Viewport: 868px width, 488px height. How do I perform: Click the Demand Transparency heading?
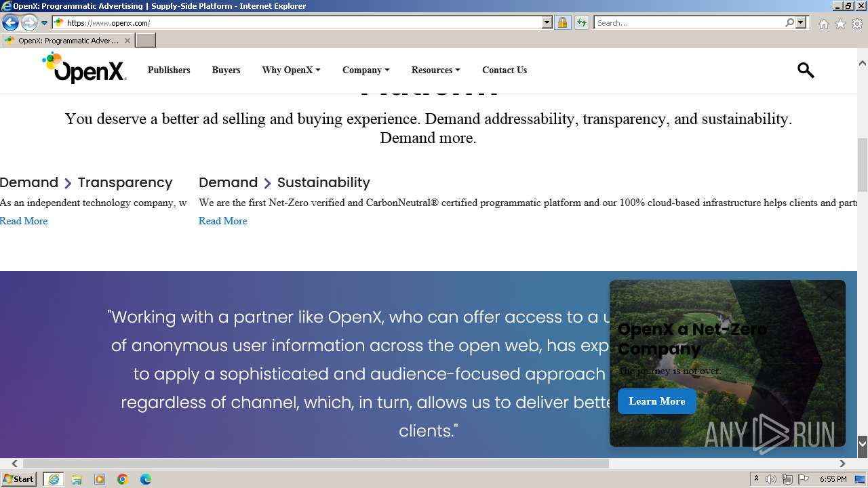click(x=86, y=182)
